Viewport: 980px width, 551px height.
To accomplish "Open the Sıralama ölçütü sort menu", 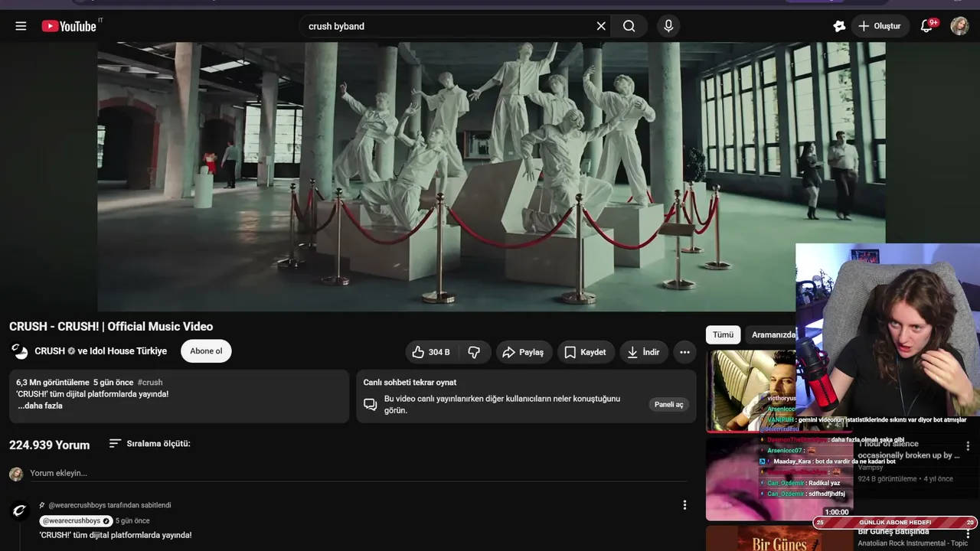I will pos(149,443).
